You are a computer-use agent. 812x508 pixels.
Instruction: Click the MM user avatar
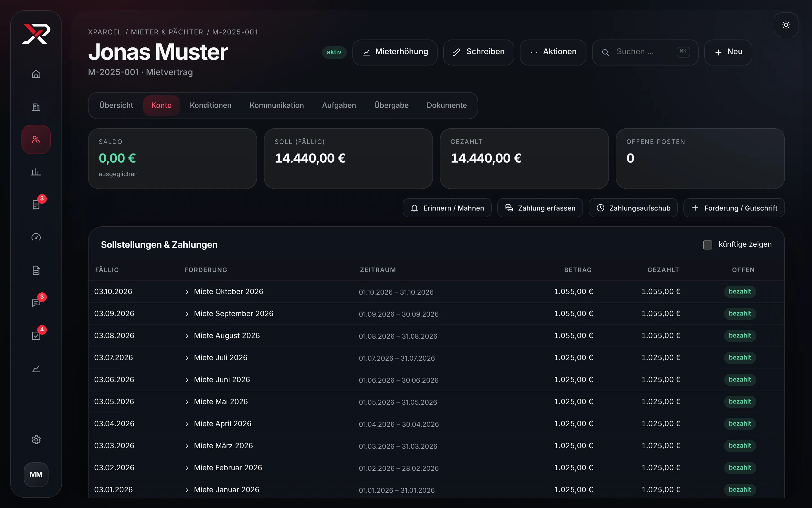(36, 474)
